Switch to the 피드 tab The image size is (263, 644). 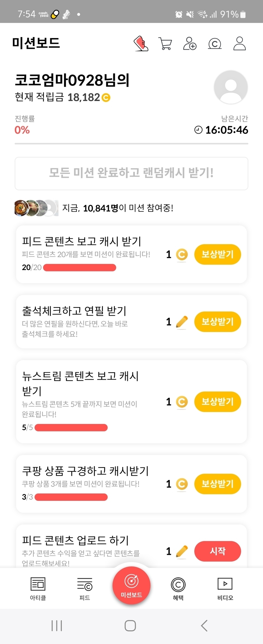coord(85,588)
